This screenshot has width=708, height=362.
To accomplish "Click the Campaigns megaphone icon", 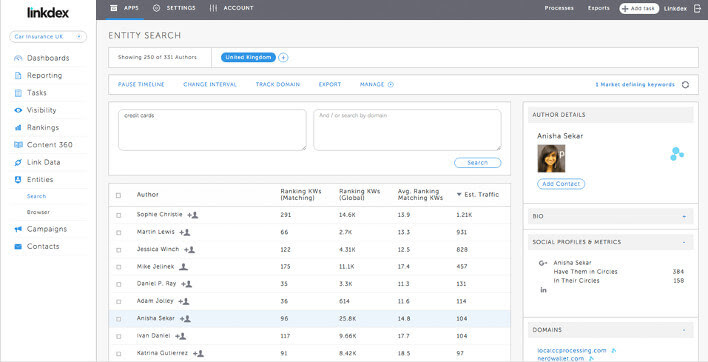I will tap(18, 229).
